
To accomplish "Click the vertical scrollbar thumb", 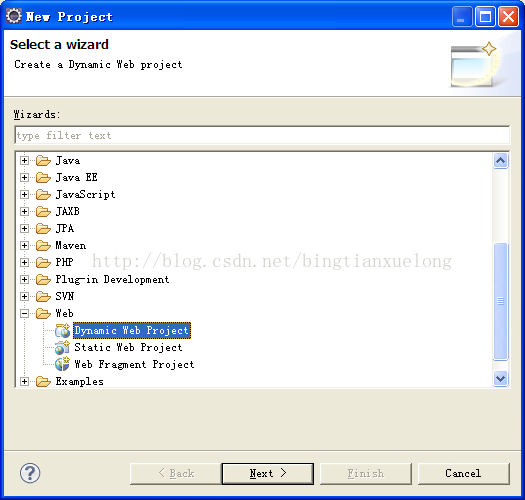I will click(x=501, y=301).
